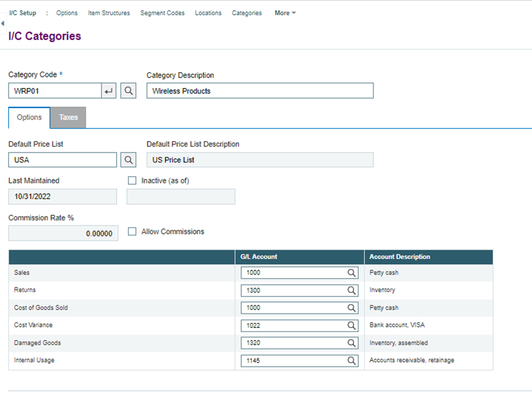Click the Returns G/L account search icon
532x396 pixels.
(352, 290)
